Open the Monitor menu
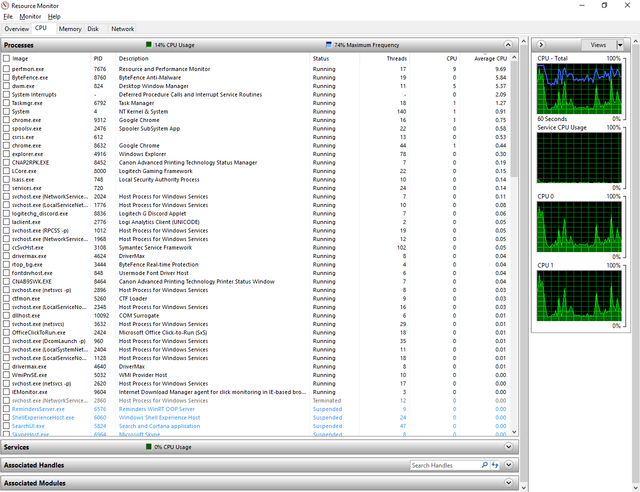 (x=30, y=17)
